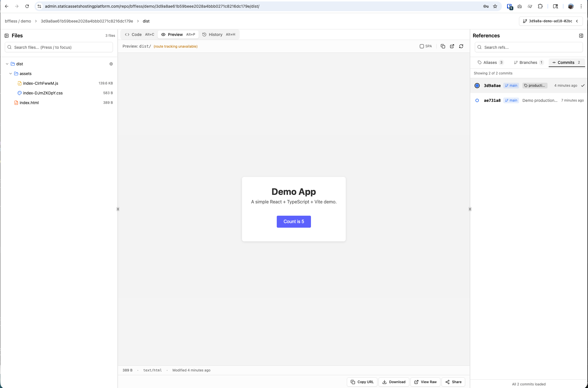
Task: Select commit ae731a8 radio indicator
Action: [x=477, y=100]
